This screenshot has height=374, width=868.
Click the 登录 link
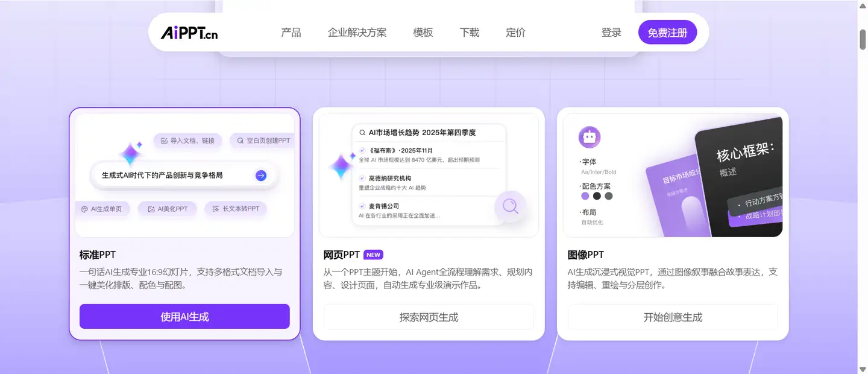tap(611, 33)
